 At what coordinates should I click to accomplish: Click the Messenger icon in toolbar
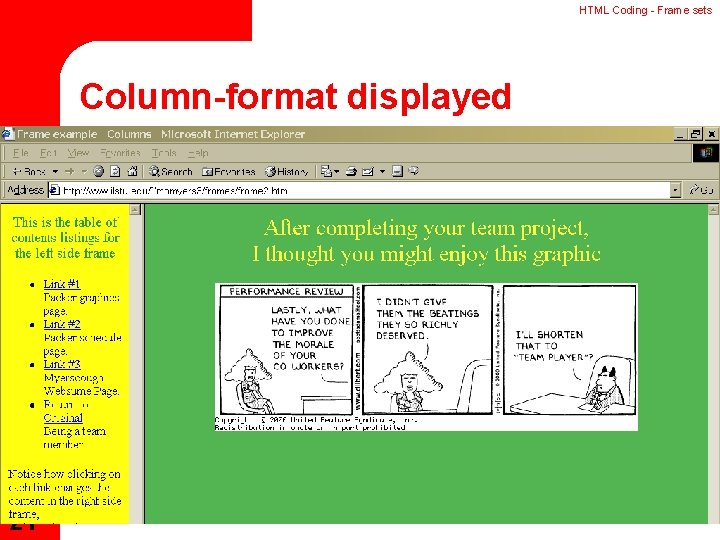414,171
